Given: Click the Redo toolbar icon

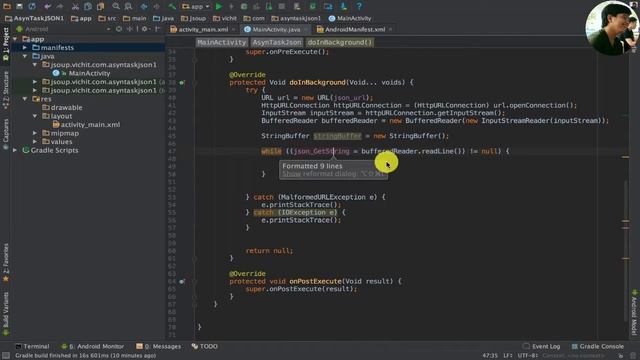Looking at the screenshot, I should pyautogui.click(x=60, y=6).
